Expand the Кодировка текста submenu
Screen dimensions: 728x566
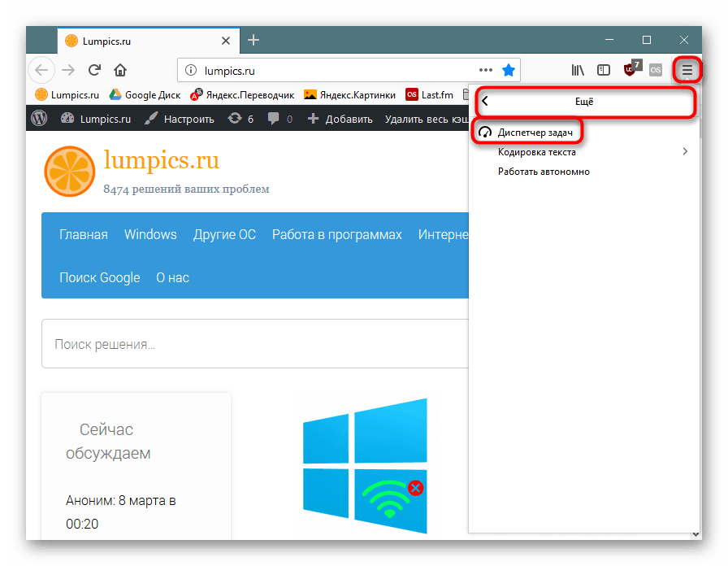[584, 152]
